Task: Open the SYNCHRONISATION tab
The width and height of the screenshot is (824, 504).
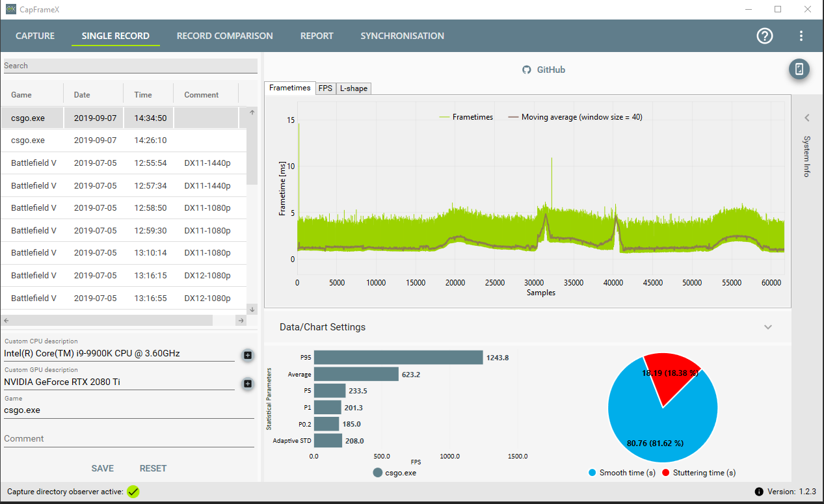Action: 403,36
